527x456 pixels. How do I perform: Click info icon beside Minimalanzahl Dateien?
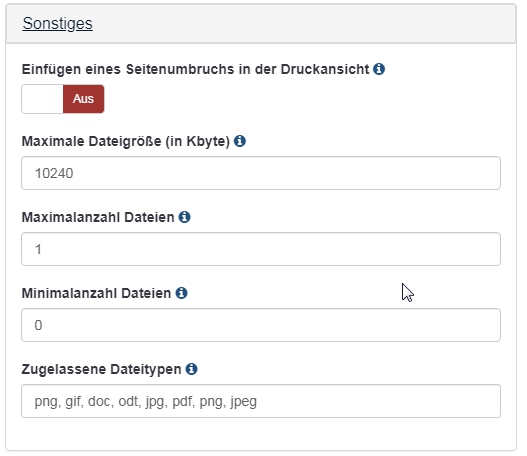coord(181,293)
